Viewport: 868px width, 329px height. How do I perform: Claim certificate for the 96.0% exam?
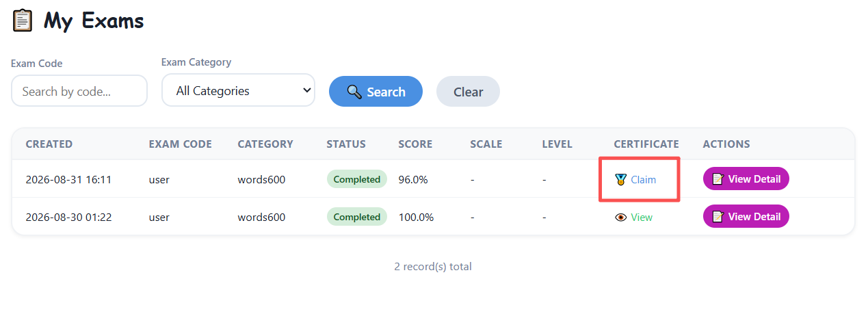635,180
